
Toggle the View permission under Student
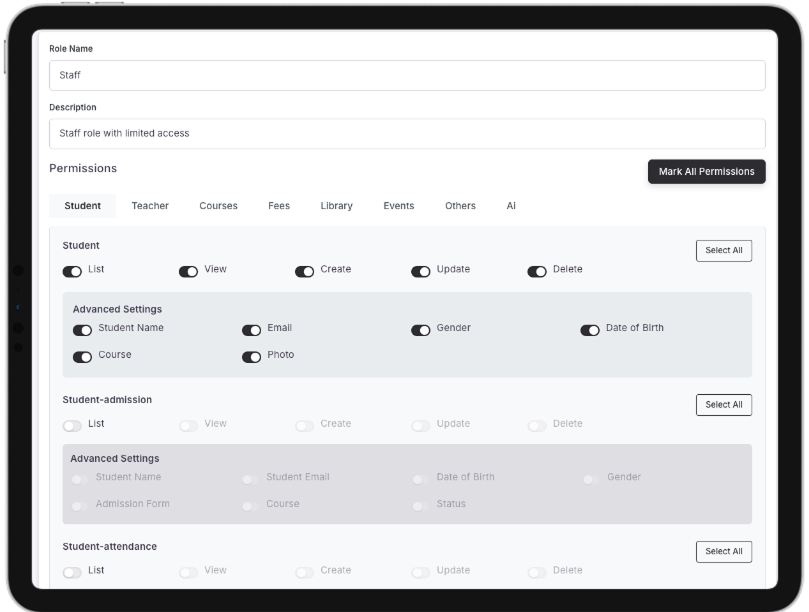(189, 270)
